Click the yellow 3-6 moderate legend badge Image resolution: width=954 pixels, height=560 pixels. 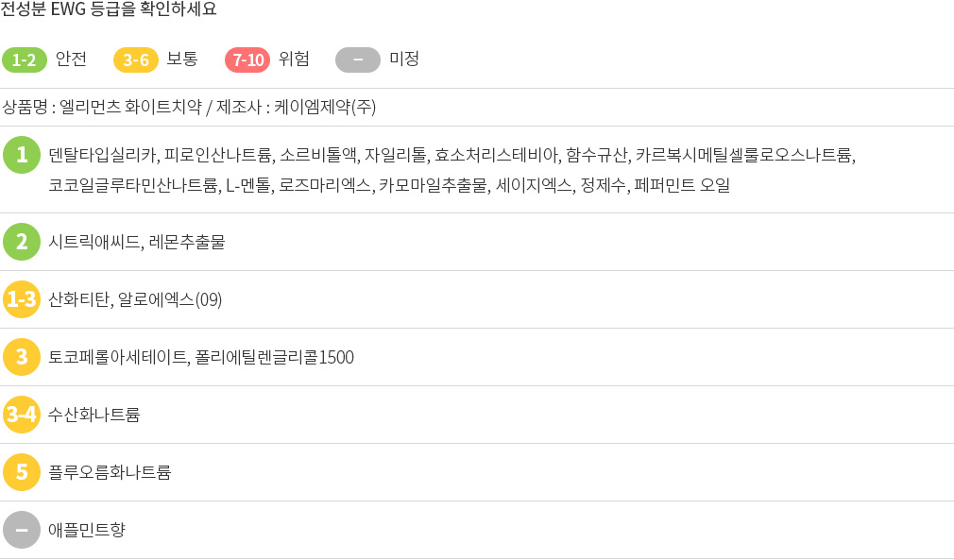click(x=136, y=59)
